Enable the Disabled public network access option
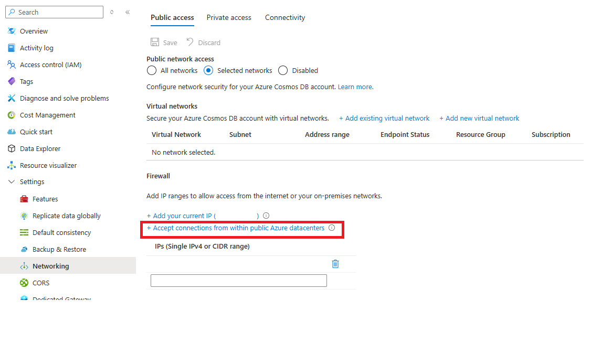The width and height of the screenshot is (591, 364). tap(283, 70)
